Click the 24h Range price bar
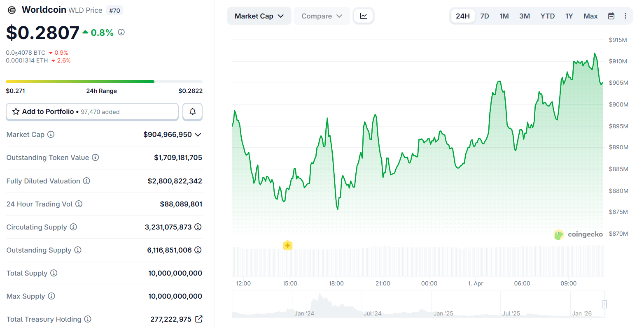Screen dimensions: 644x327 coord(104,81)
